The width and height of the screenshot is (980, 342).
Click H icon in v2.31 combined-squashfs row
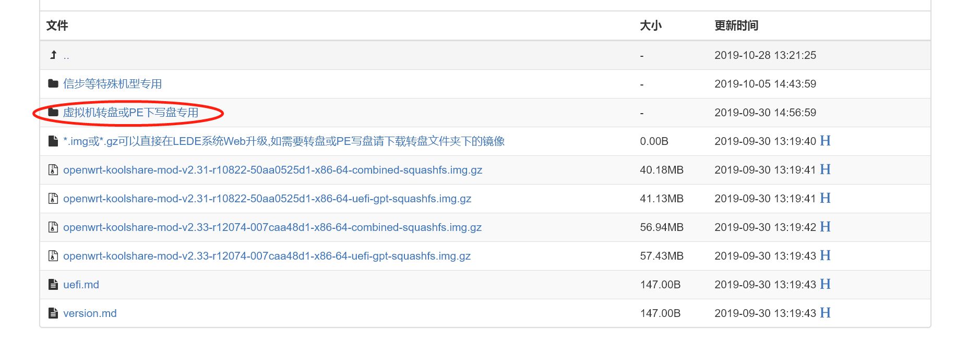pyautogui.click(x=825, y=169)
